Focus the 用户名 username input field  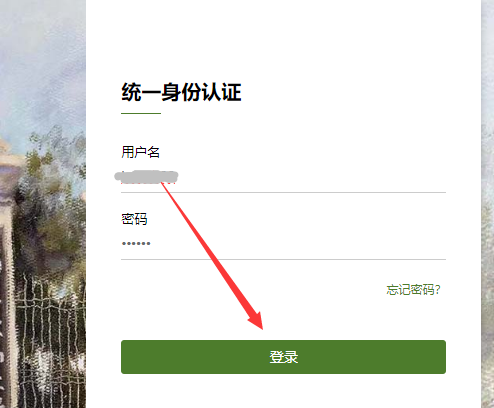(x=283, y=177)
